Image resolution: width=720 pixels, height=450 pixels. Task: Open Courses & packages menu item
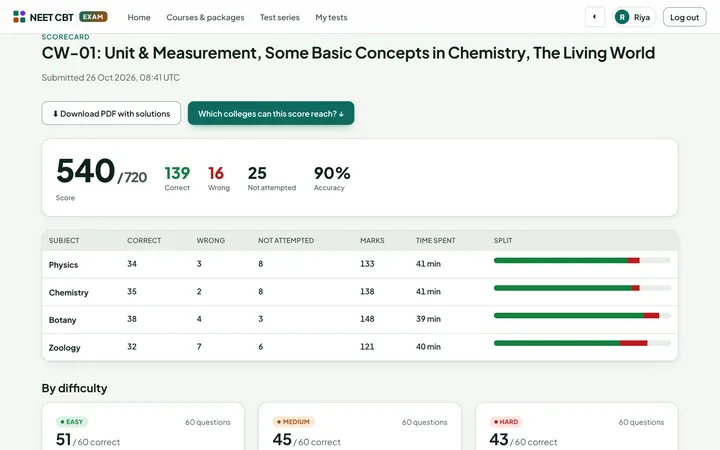click(x=205, y=17)
